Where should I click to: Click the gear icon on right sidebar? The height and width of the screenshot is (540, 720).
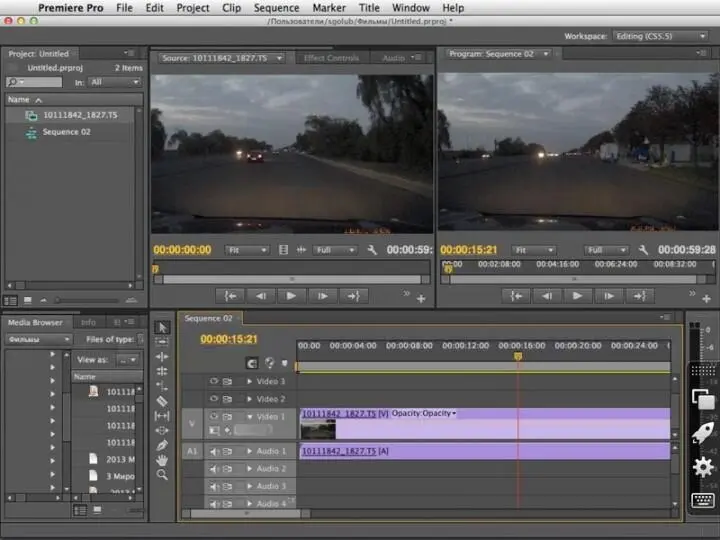(703, 467)
